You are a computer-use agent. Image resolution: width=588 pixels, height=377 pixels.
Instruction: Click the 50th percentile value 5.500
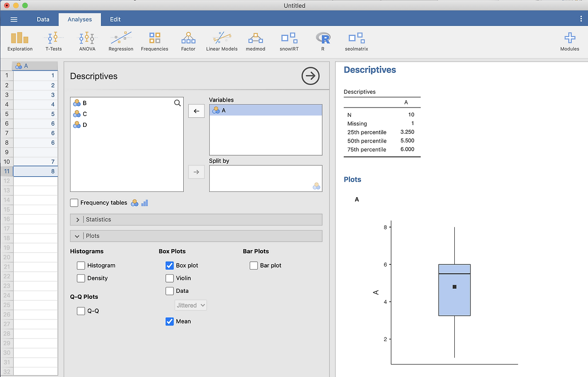pos(407,141)
